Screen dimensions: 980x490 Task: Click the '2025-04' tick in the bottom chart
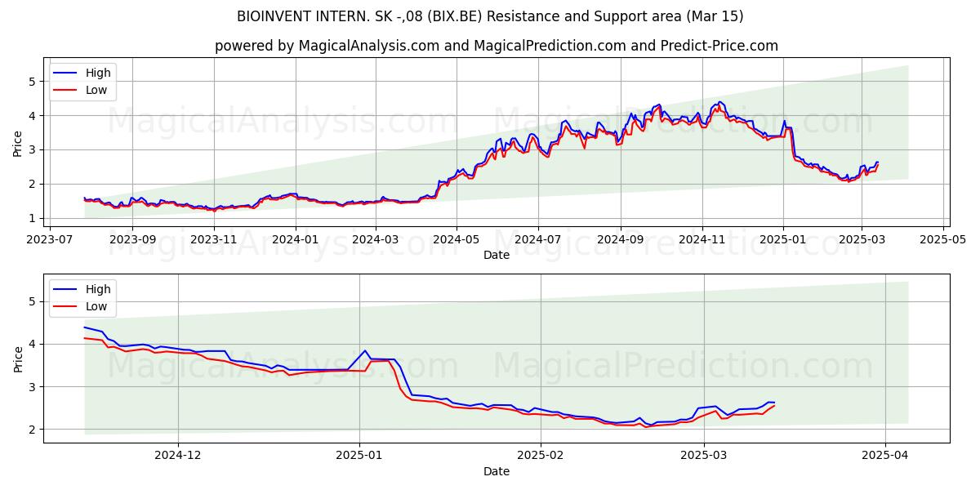(886, 457)
